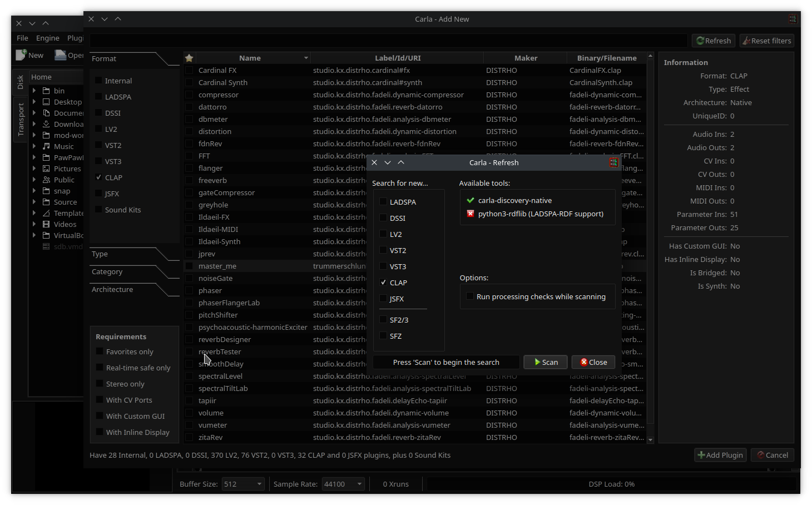Click the Reset filters button
The image size is (812, 505).
point(766,41)
